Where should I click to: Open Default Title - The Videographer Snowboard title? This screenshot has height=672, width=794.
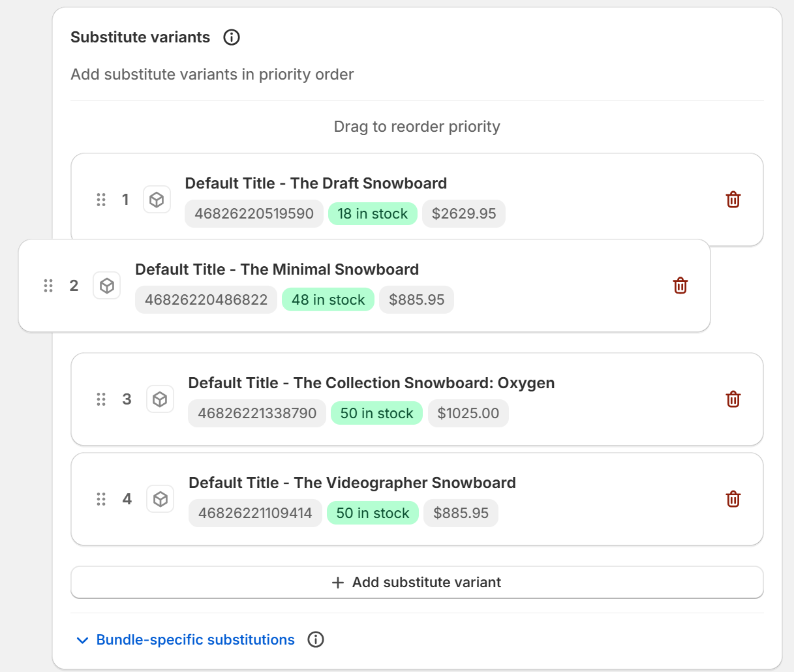click(x=352, y=483)
